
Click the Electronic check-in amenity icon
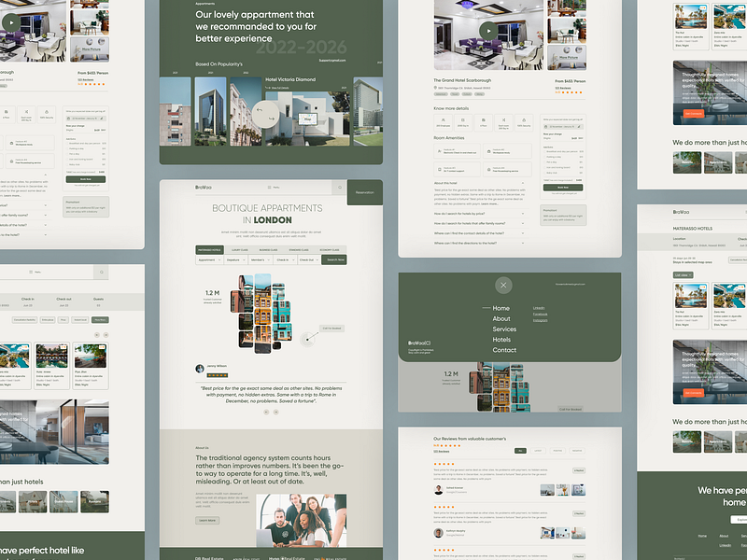coord(439,151)
